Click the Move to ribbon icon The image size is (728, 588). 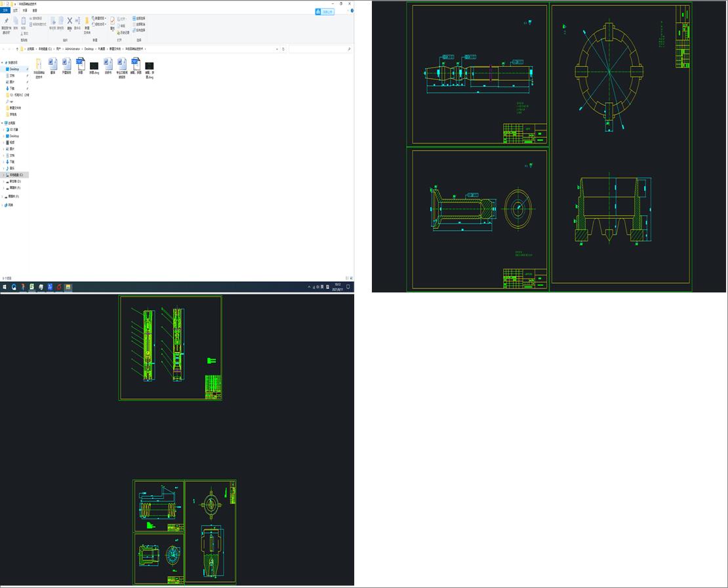53,22
